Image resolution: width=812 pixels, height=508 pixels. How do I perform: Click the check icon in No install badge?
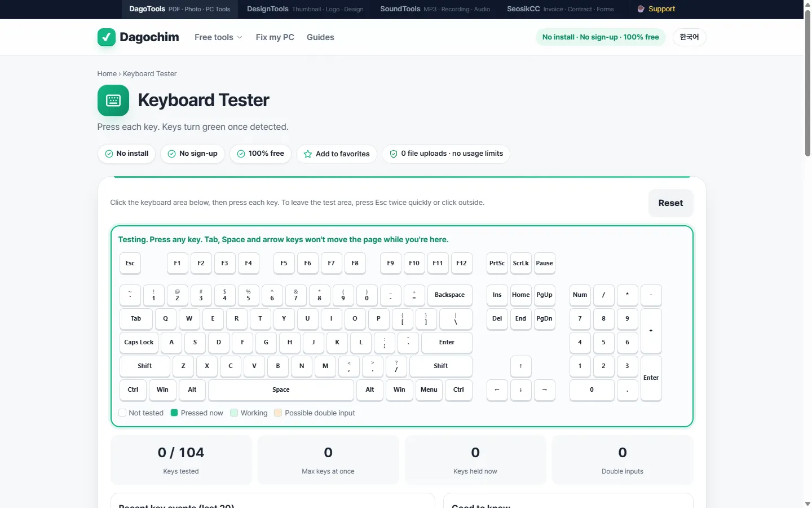point(109,154)
